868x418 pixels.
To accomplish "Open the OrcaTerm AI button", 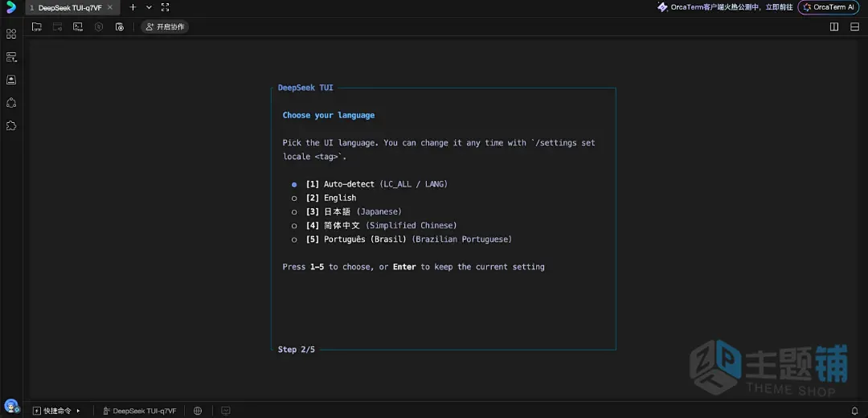I will click(829, 7).
